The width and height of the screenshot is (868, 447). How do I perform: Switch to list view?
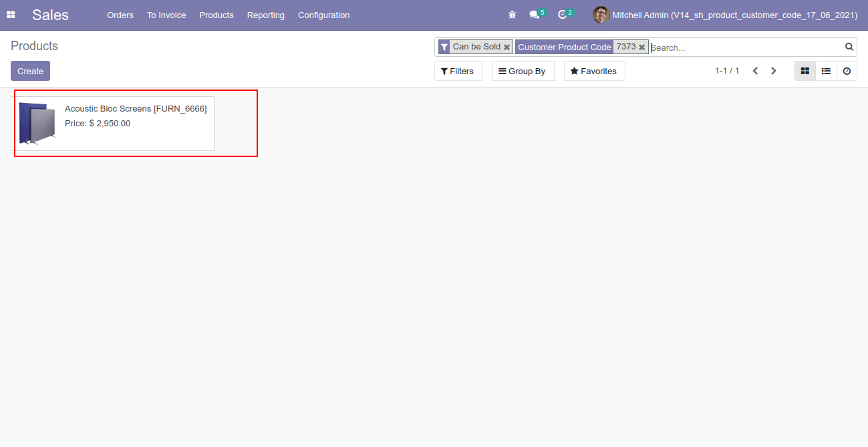(x=826, y=71)
